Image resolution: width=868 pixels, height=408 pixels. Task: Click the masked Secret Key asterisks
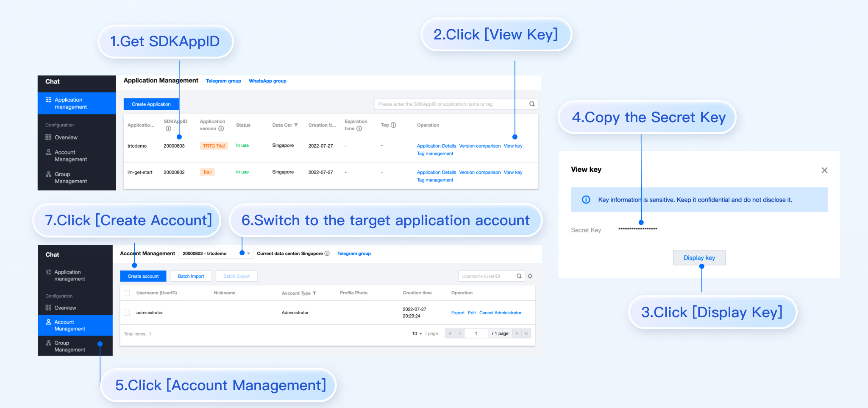click(637, 229)
